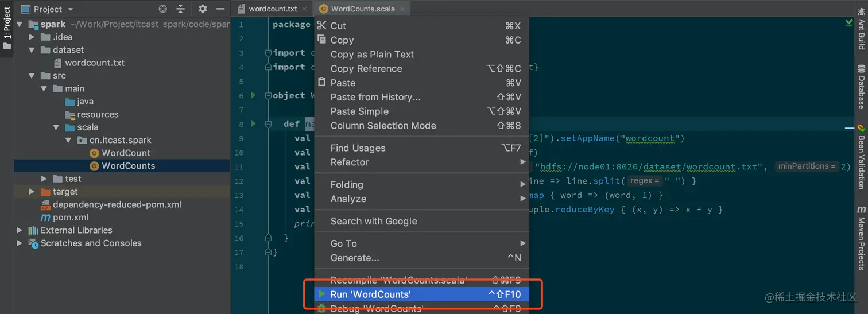
Task: Click the green inspection checkmark indicator
Action: click(849, 23)
